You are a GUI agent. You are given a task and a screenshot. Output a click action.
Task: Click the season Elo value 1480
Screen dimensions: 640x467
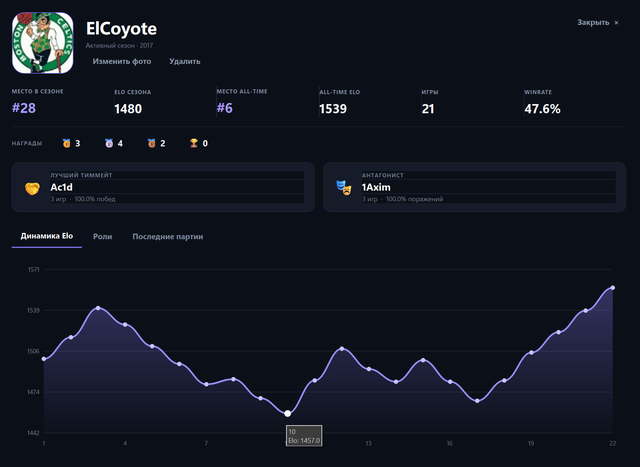pos(128,109)
